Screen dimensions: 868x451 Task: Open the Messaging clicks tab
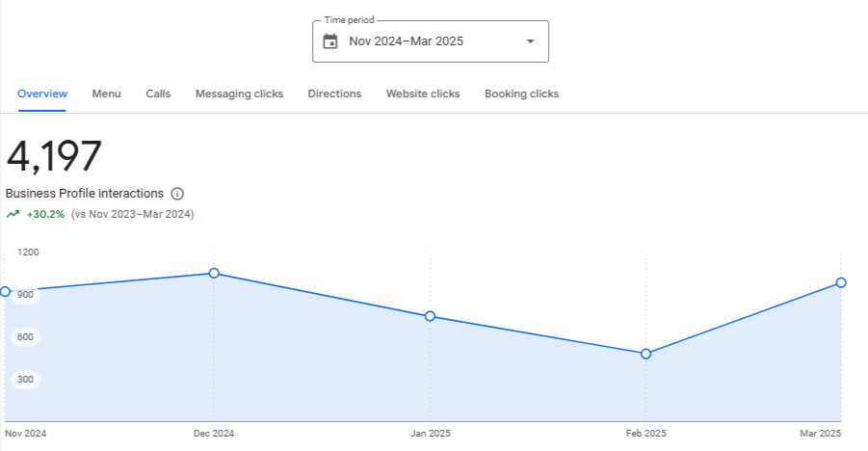(239, 93)
